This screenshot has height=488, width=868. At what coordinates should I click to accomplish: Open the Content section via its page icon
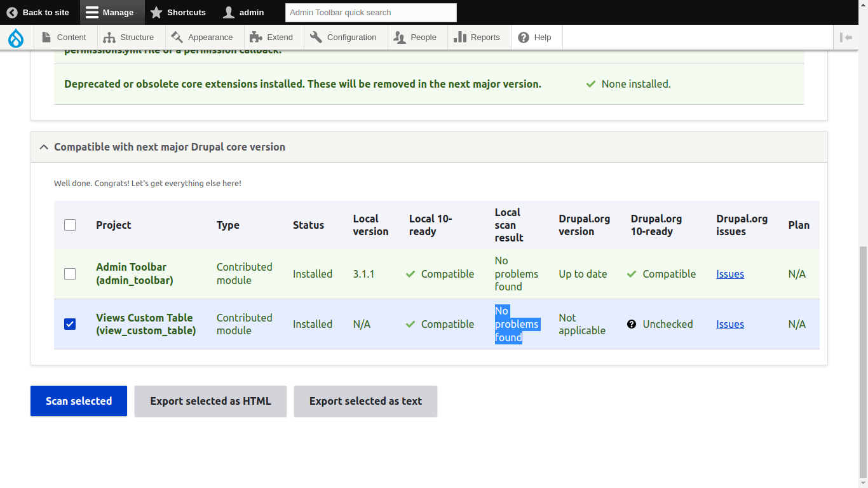(46, 37)
